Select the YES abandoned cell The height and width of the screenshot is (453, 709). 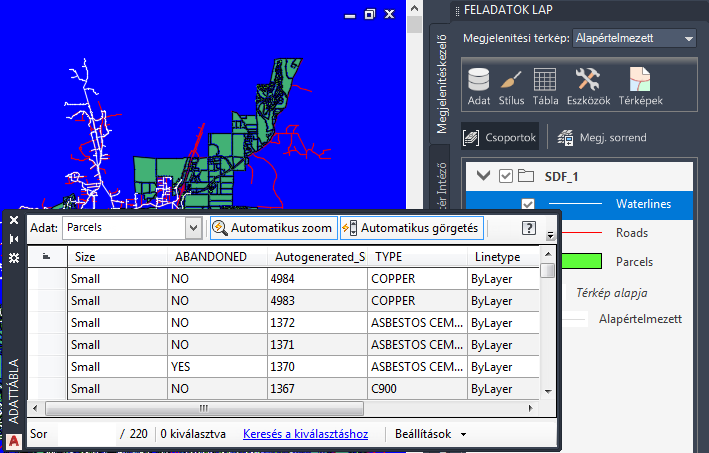pyautogui.click(x=217, y=367)
